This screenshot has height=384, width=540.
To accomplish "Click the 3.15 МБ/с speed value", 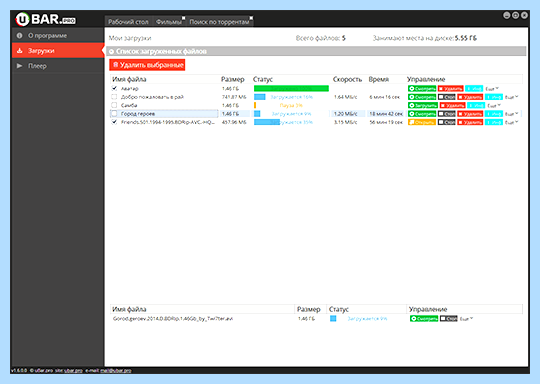I will tap(345, 122).
